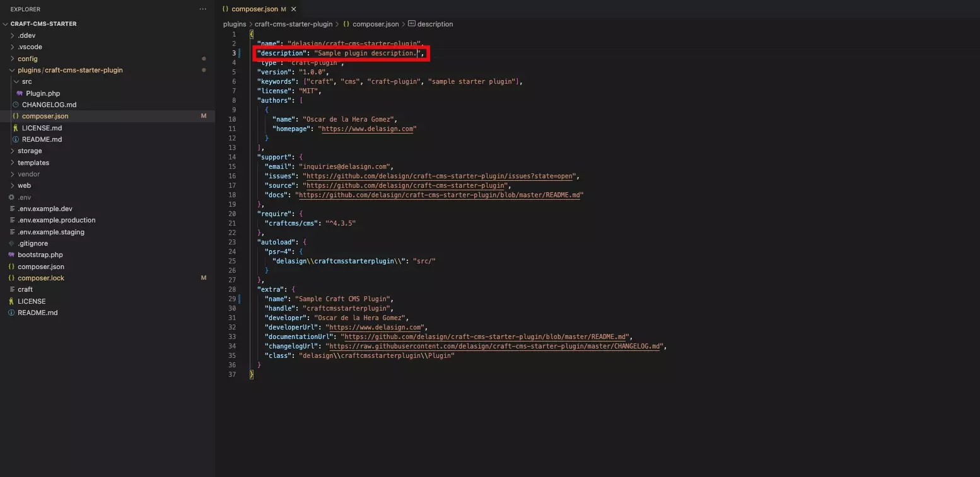980x477 pixels.
Task: Open .env.example.production file
Action: click(x=57, y=220)
